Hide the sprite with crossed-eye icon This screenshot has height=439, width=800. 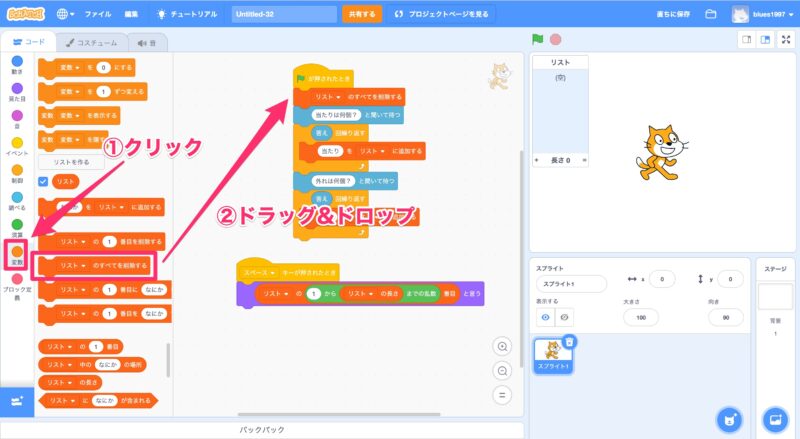coord(568,317)
